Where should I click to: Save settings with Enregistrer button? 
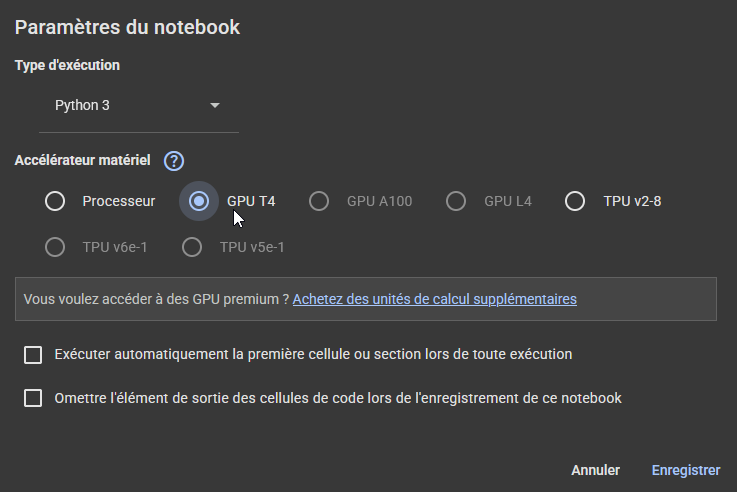[686, 470]
